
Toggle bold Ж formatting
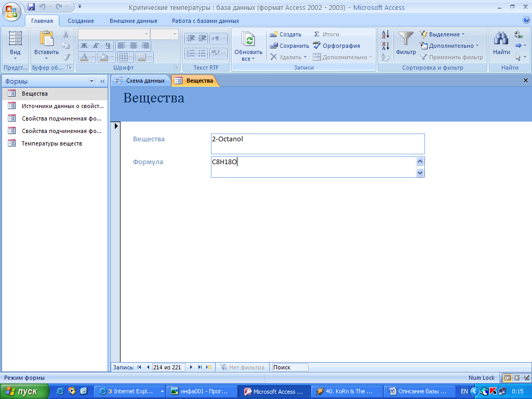coord(84,46)
